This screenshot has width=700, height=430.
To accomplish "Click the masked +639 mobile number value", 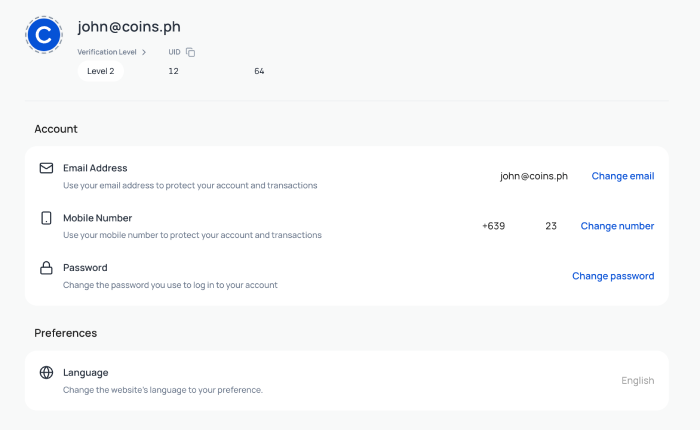I will click(519, 226).
